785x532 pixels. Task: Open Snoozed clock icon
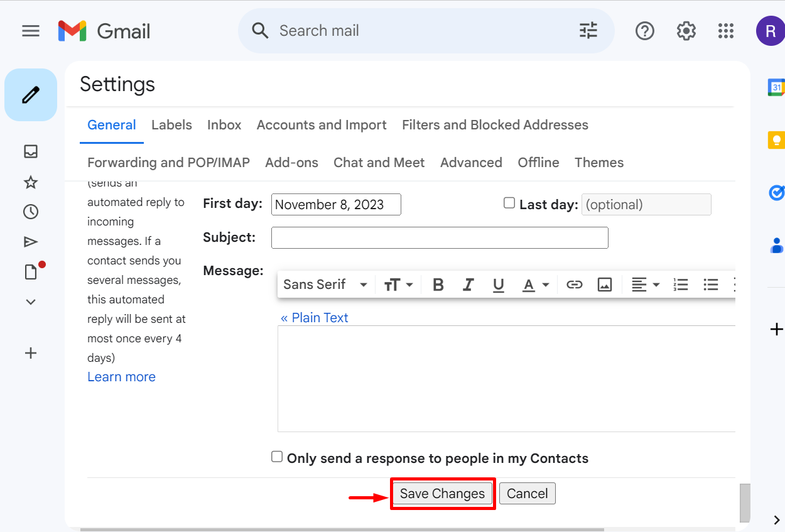click(x=30, y=212)
